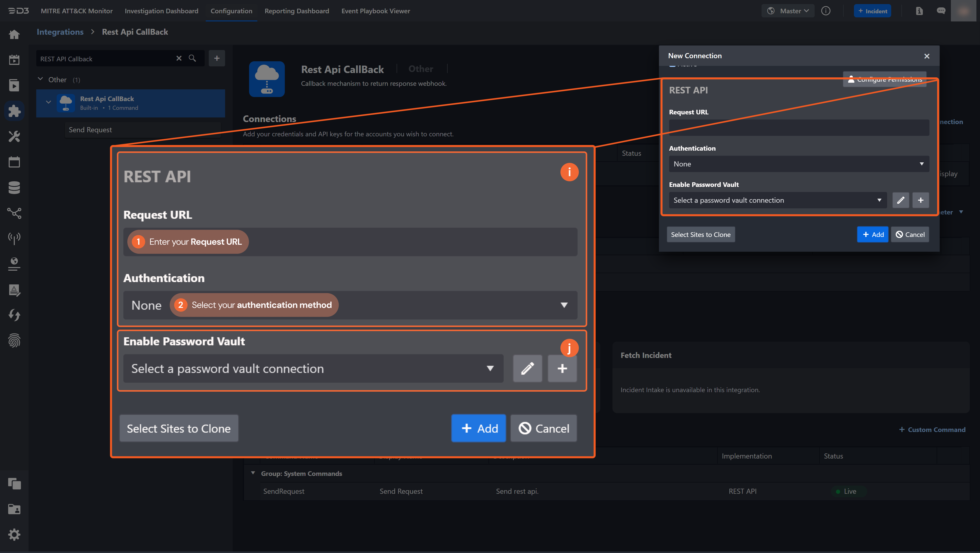Open the Master site dropdown
The image size is (980, 553).
788,11
